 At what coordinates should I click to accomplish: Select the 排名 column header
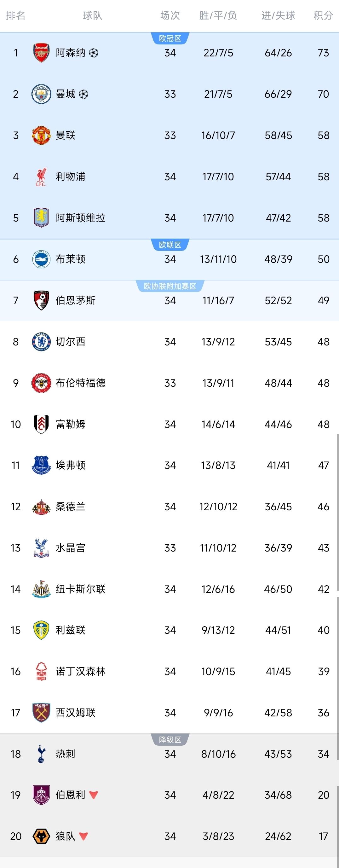(x=15, y=15)
